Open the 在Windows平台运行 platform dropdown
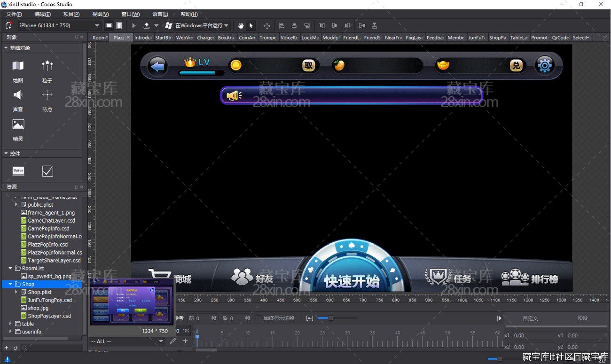611x364 pixels. point(197,25)
